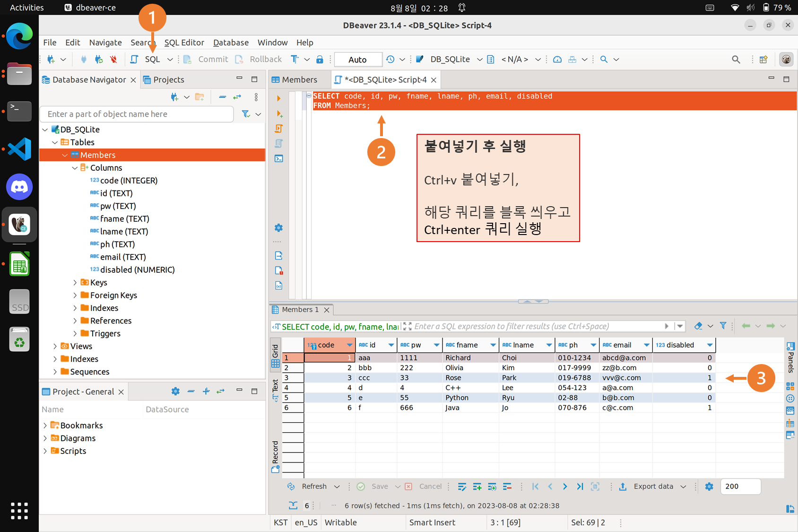Open the File menu
Image resolution: width=798 pixels, height=532 pixels.
(50, 43)
